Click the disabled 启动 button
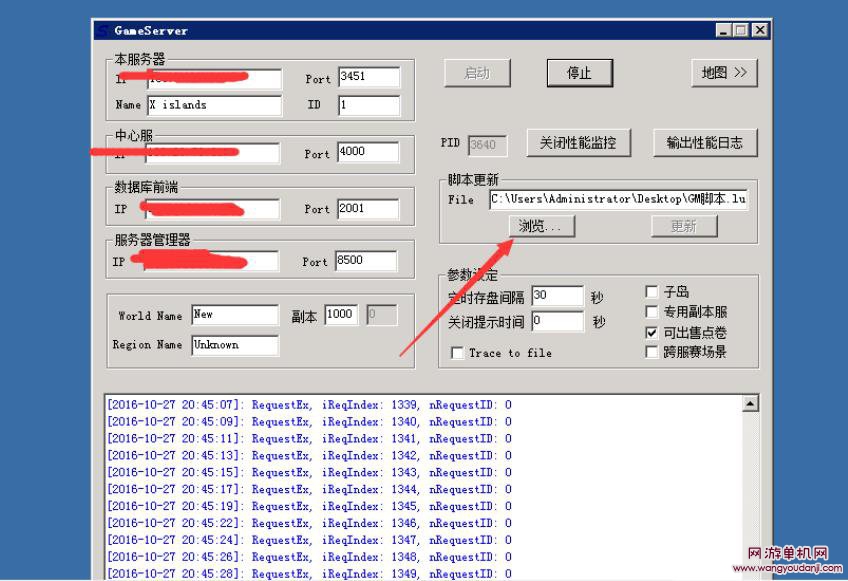The height and width of the screenshot is (581, 848). point(477,73)
